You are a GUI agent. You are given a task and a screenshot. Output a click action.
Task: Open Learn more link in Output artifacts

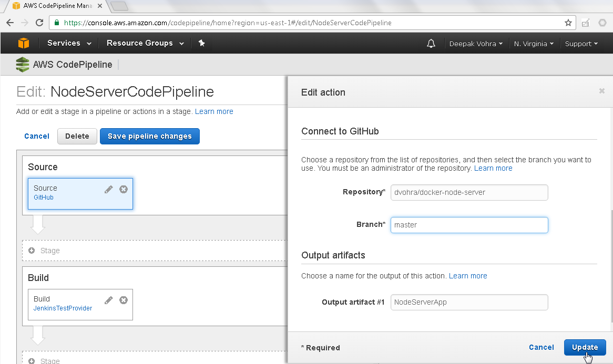coord(468,276)
